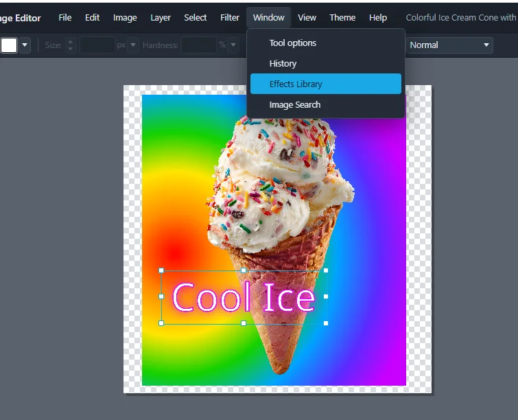Viewport: 518px width, 420px height.
Task: Open the px unit dropdown
Action: [133, 45]
